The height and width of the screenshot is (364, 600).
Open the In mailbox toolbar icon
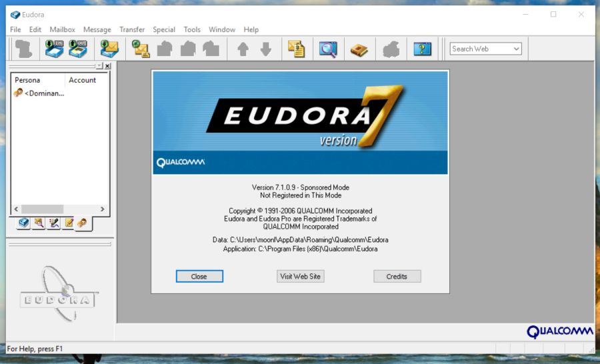54,49
